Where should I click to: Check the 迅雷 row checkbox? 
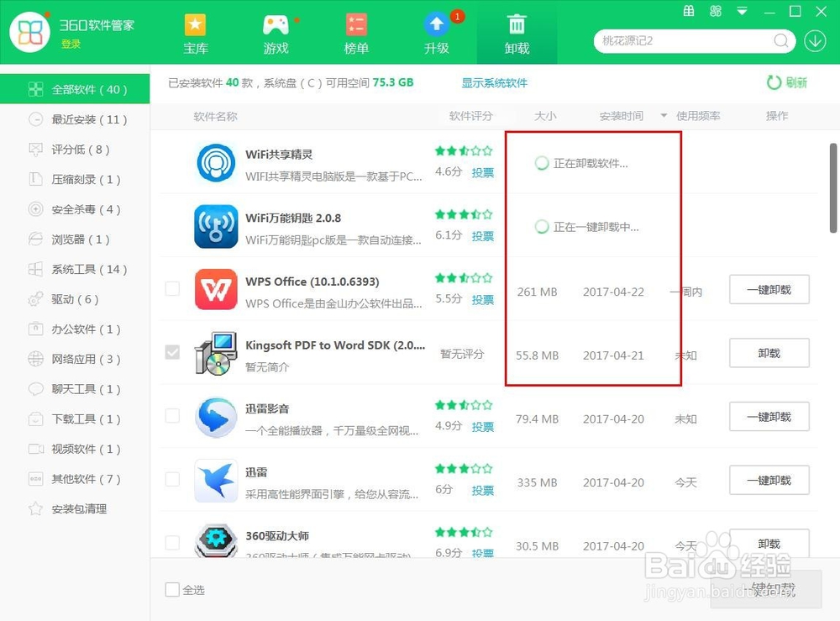(x=172, y=479)
